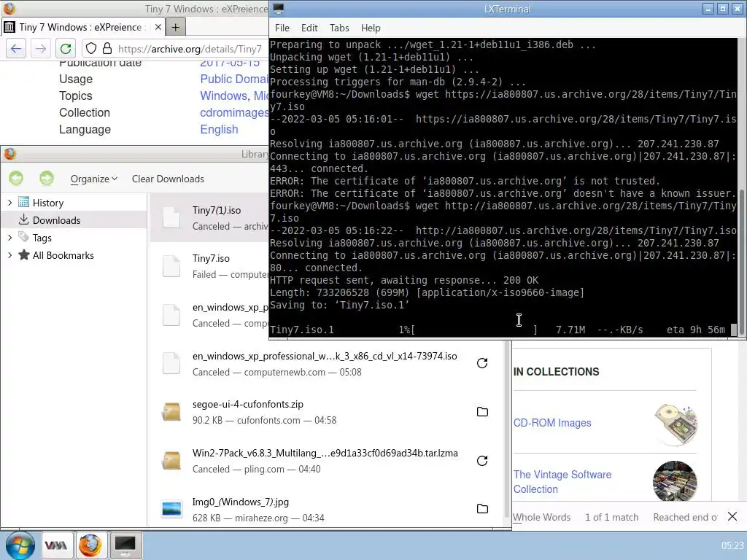Click the English language link

[x=219, y=130]
